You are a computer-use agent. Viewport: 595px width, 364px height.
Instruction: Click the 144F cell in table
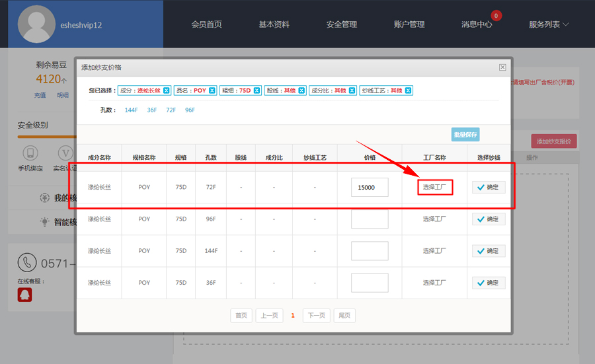pyautogui.click(x=211, y=251)
